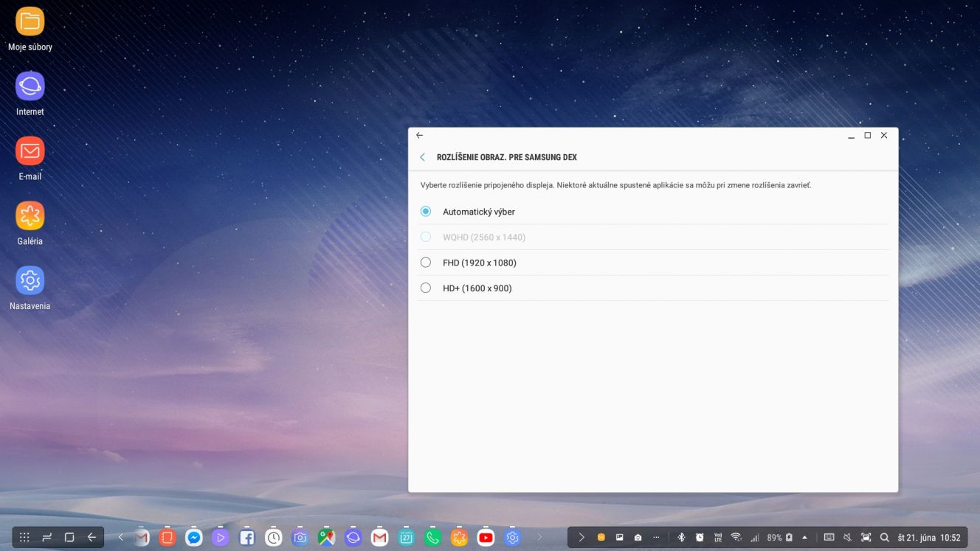
Task: Open the orange notes app in taskbar
Action: point(168,538)
